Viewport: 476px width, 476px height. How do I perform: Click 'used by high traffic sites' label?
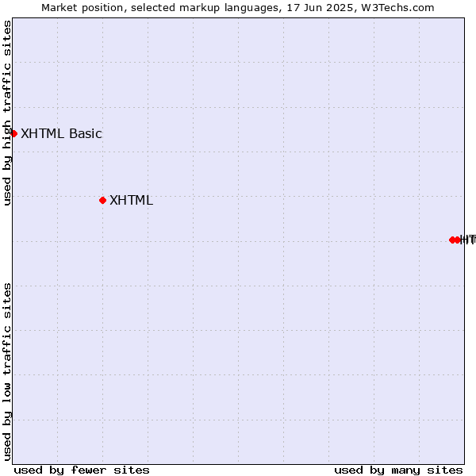click(7, 113)
